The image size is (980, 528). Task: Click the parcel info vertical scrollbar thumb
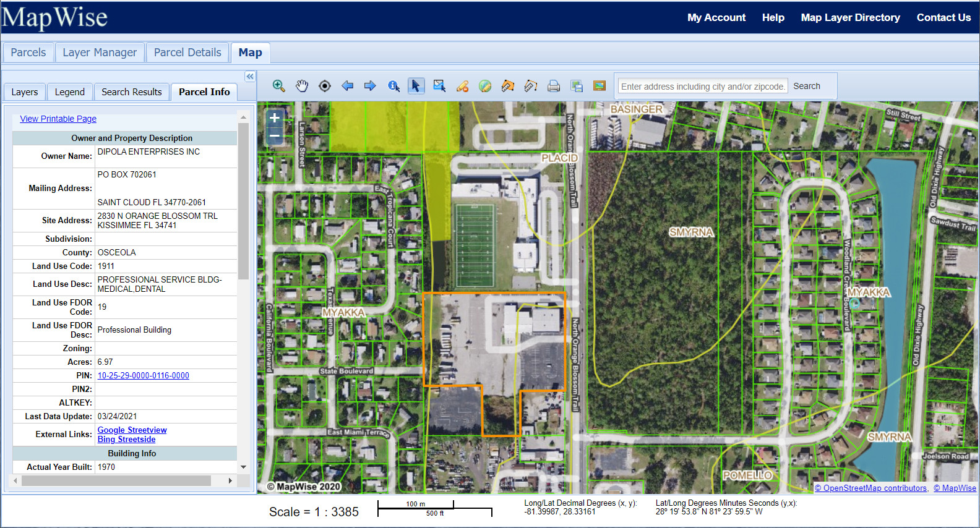click(x=243, y=201)
